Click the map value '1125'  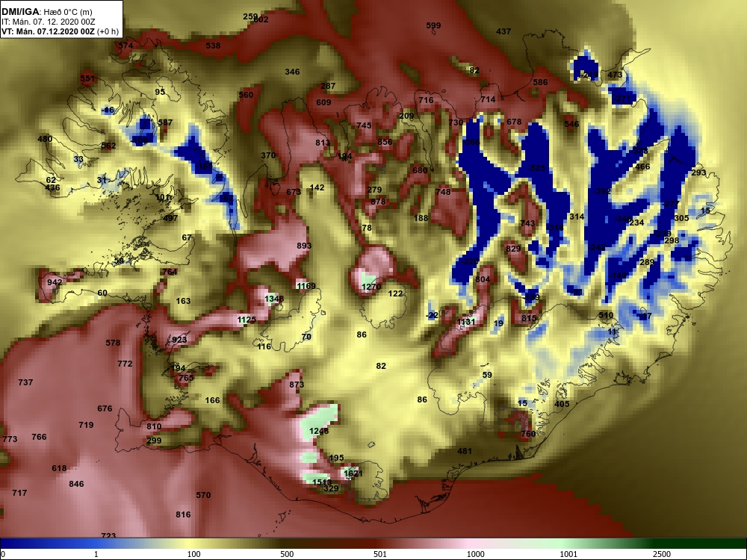point(247,320)
